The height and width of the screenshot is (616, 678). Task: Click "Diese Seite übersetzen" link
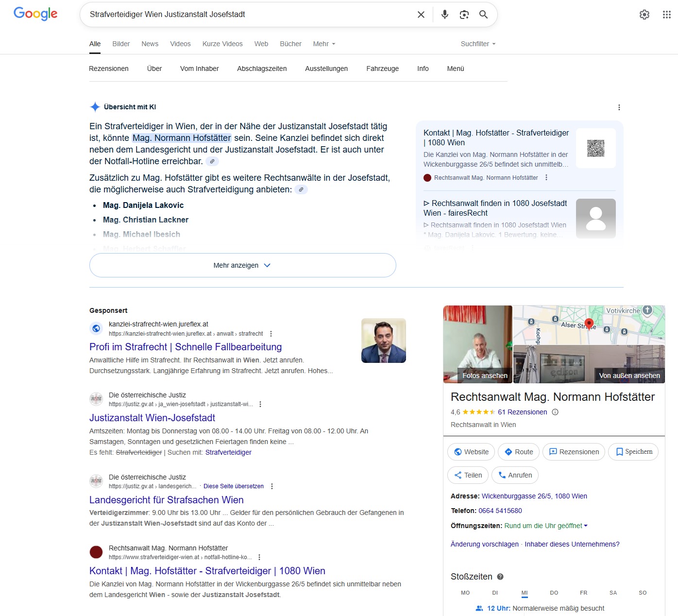coord(234,486)
